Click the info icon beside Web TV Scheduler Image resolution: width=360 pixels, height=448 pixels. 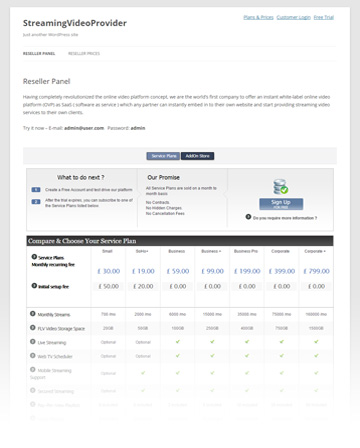[x=33, y=356]
